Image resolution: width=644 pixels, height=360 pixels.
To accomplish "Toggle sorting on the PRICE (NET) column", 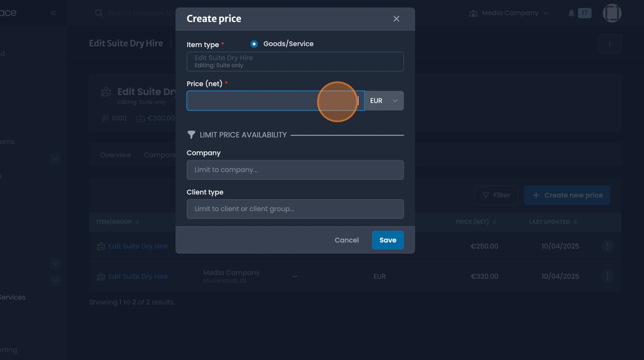I will click(x=494, y=221).
